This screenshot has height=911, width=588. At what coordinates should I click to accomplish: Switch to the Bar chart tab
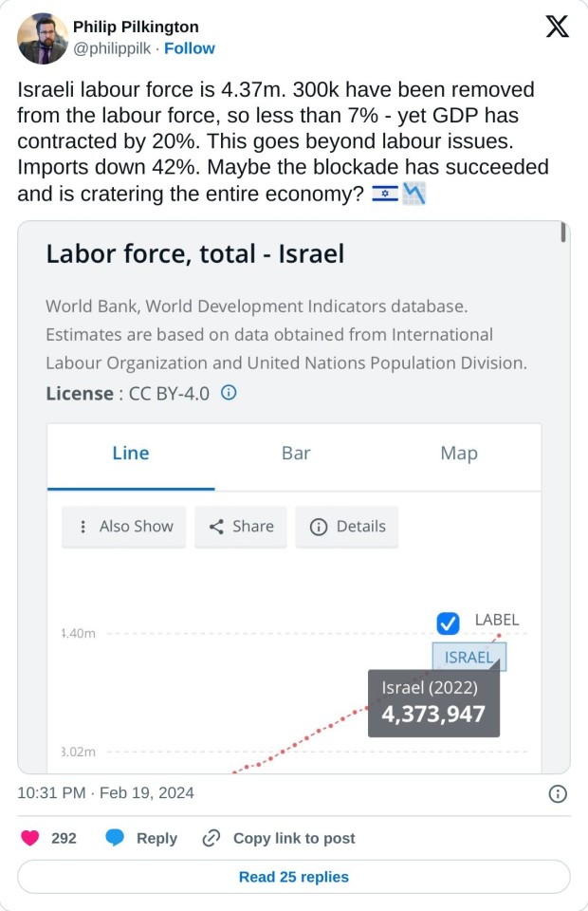coord(296,454)
